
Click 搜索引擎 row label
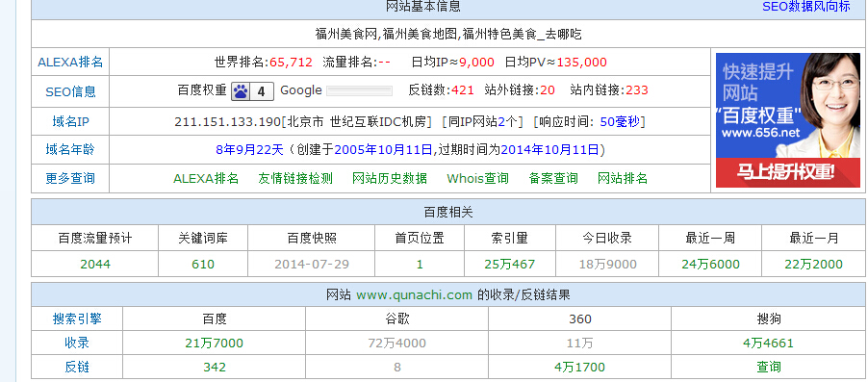coord(77,318)
